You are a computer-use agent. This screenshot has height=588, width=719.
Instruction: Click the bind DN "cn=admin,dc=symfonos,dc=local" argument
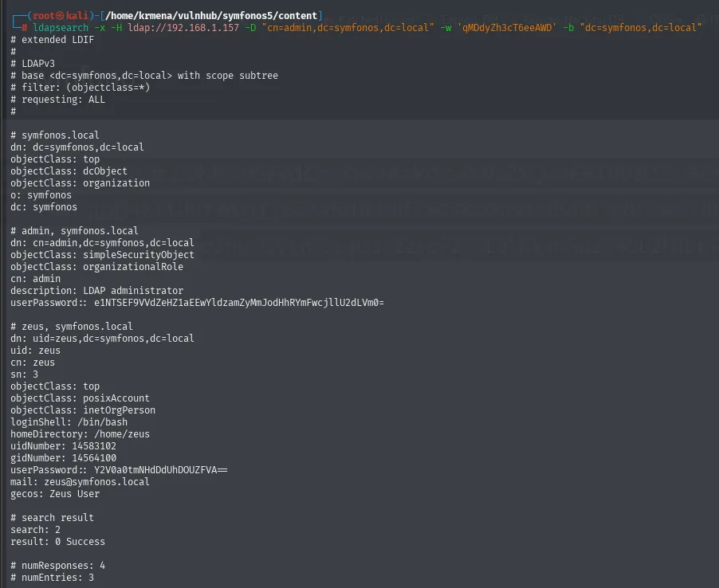tap(348, 28)
